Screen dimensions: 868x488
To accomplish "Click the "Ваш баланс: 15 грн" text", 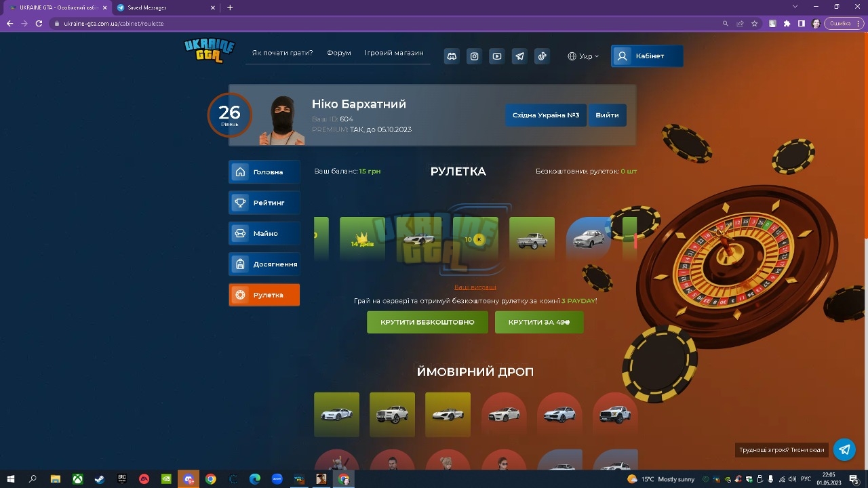I will 347,171.
